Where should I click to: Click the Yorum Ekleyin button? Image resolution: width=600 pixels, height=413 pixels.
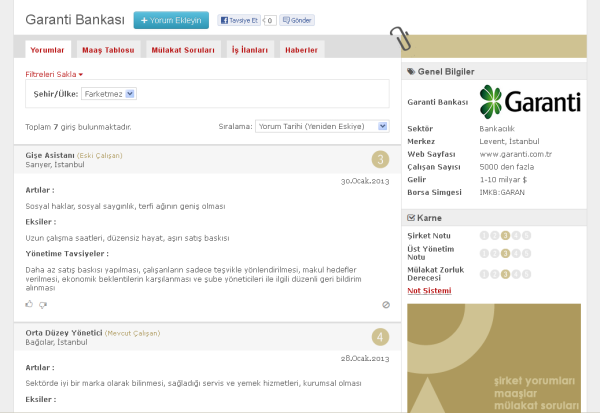(x=171, y=20)
